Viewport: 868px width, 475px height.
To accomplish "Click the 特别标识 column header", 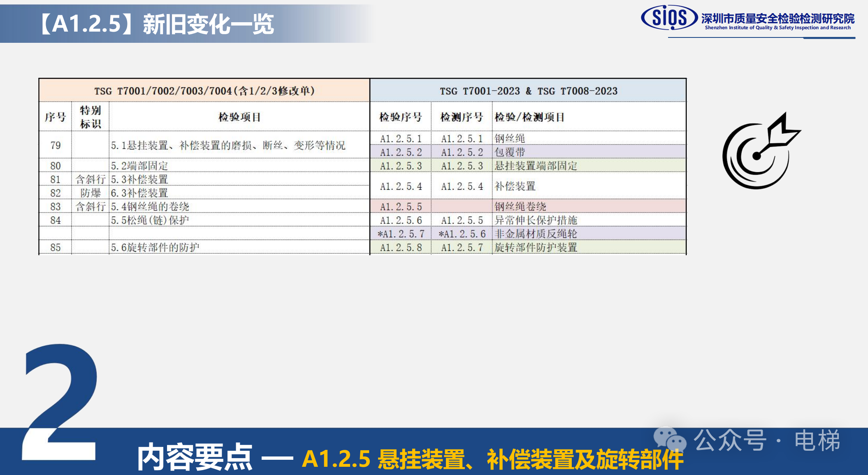I will click(x=90, y=117).
